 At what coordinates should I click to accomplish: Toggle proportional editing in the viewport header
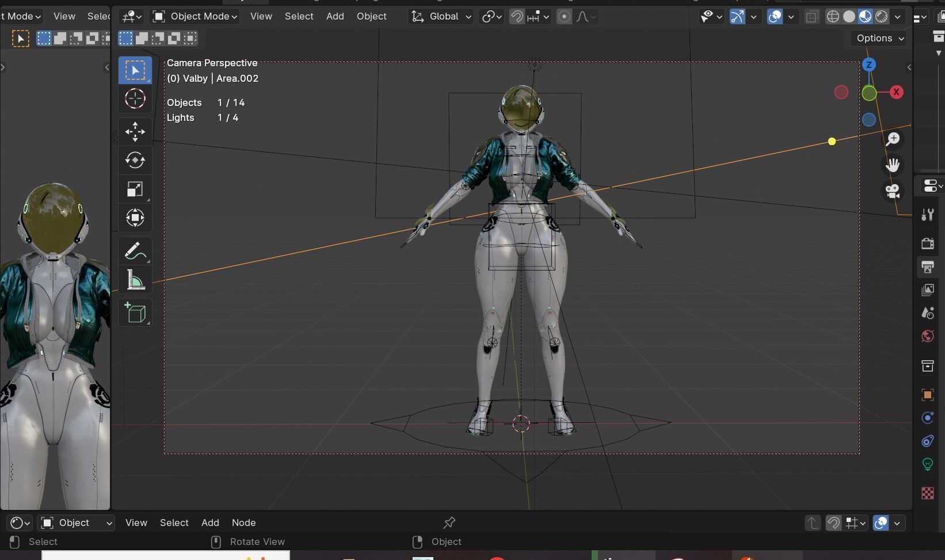[564, 17]
